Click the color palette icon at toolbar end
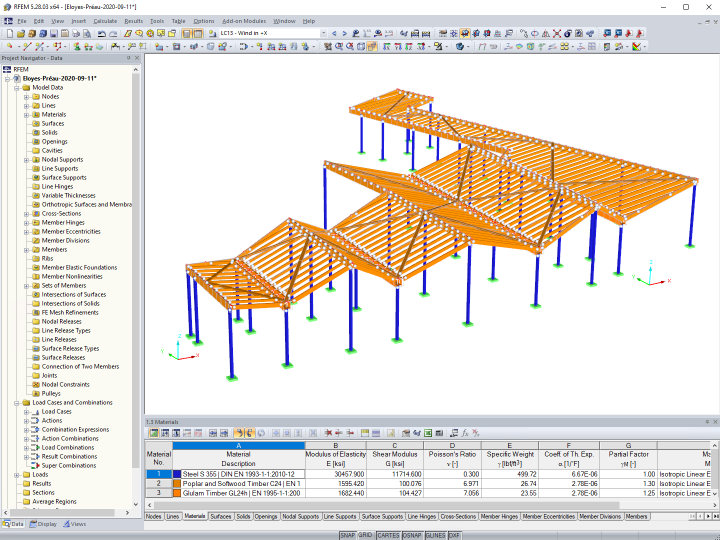The width and height of the screenshot is (720, 540). pos(636,46)
